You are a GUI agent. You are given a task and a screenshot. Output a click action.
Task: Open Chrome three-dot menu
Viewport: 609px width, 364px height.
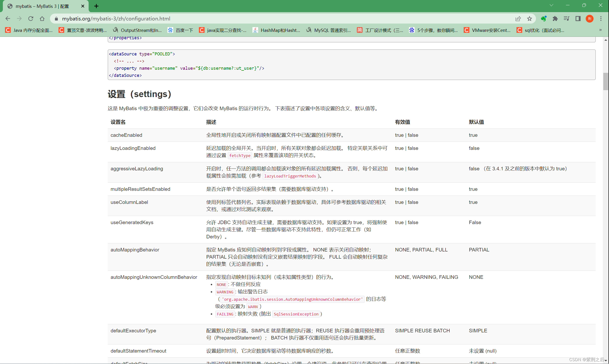tap(601, 19)
